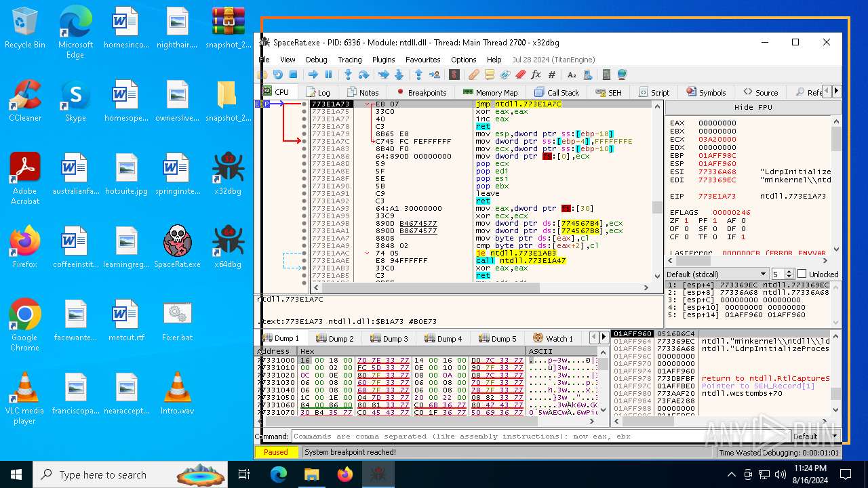This screenshot has height=488, width=868.
Task: Toggle the CF flag value
Action: [x=686, y=237]
